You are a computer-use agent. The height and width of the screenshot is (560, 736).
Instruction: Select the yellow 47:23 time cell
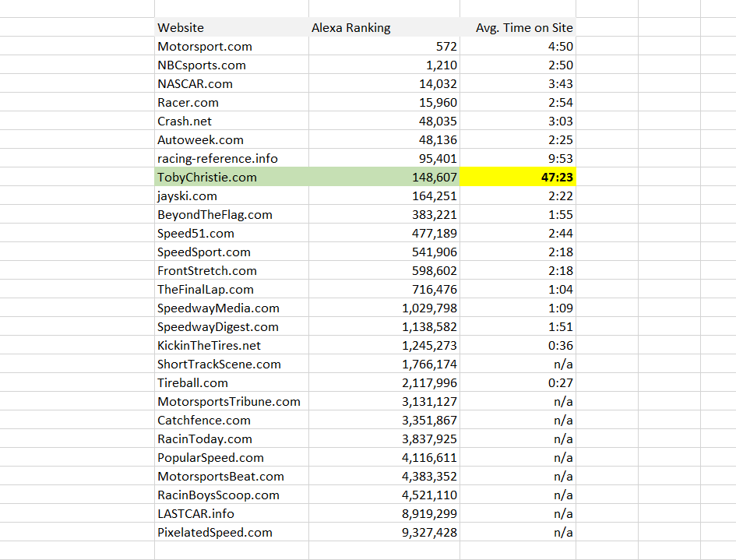[x=518, y=178]
